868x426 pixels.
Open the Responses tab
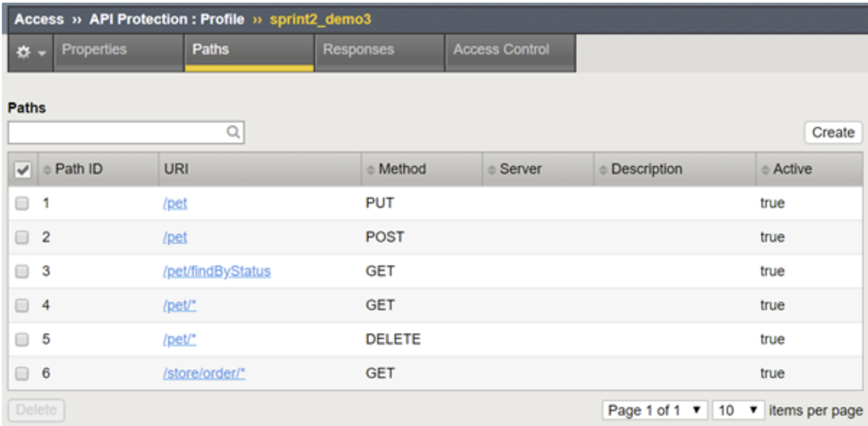tap(358, 50)
